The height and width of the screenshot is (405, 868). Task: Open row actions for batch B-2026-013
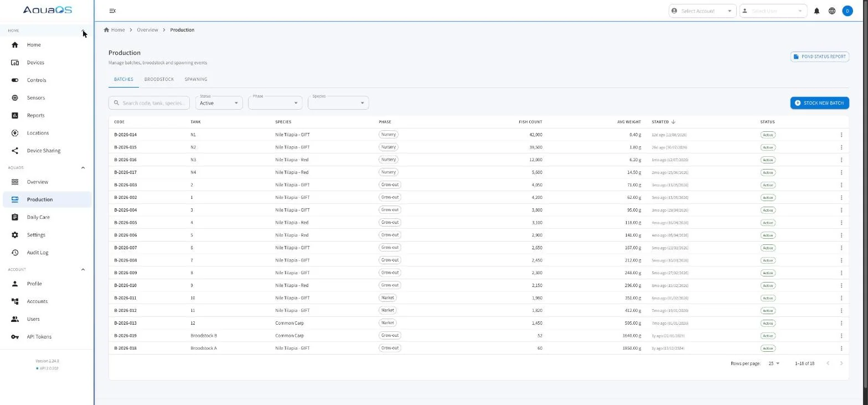pyautogui.click(x=841, y=323)
